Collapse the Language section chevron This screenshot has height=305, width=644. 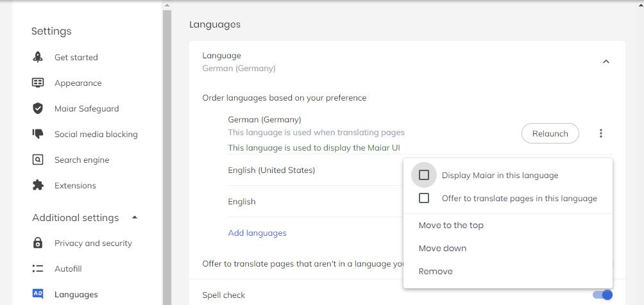coord(606,62)
